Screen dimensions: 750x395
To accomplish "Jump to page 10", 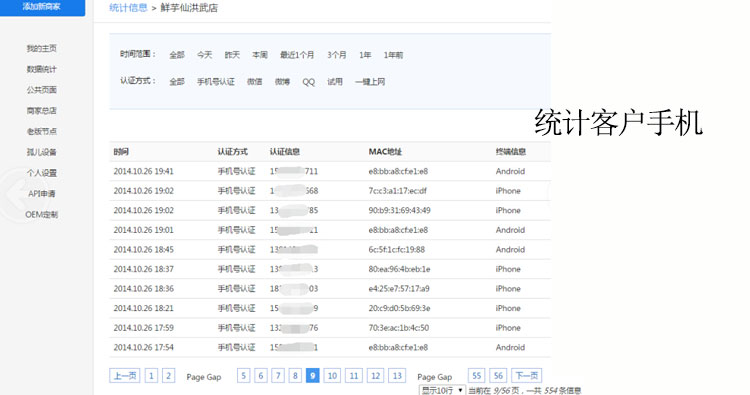I will pyautogui.click(x=332, y=376).
